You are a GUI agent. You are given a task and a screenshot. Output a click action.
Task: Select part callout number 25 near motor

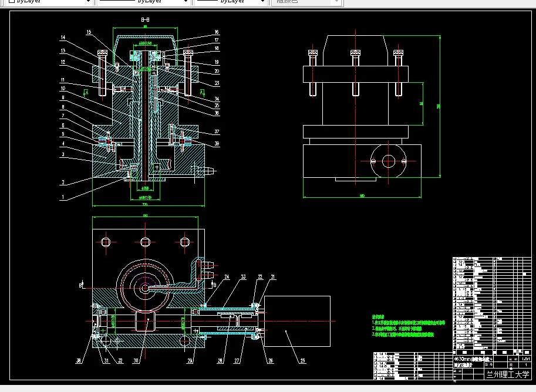(x=302, y=360)
